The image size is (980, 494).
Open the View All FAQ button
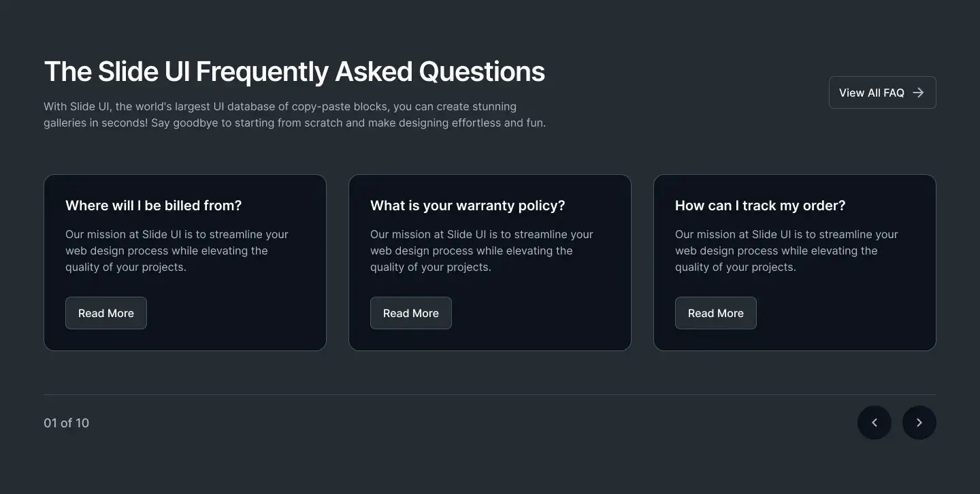click(x=883, y=93)
